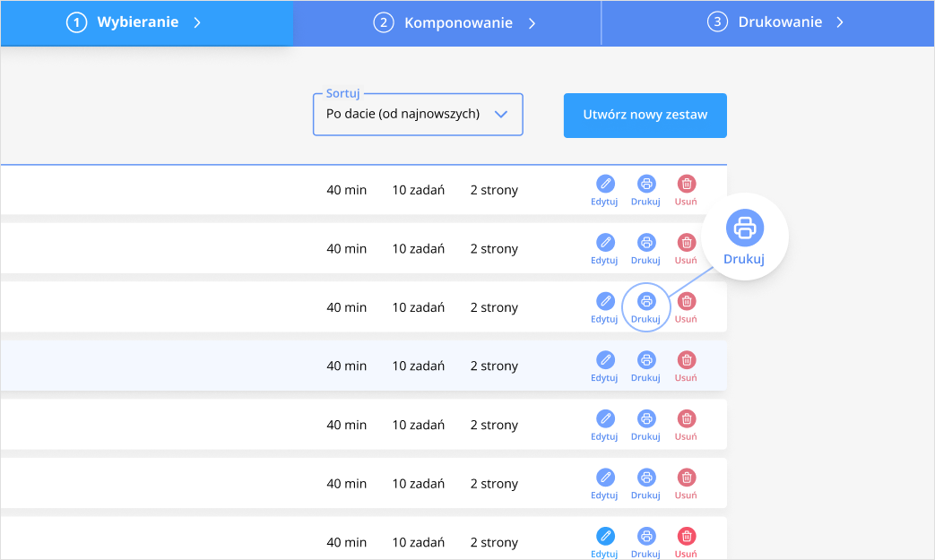Click '10 zadań' in the highlighted light-blue row
Screen dimensions: 935x560
[418, 366]
